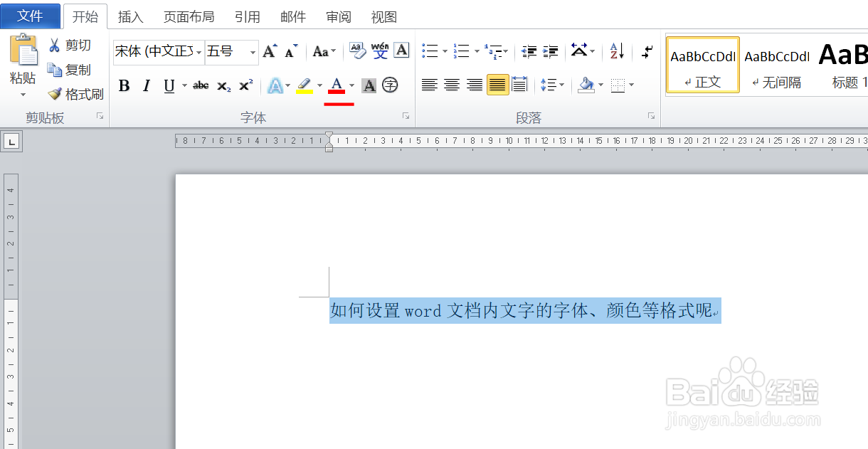868x449 pixels.
Task: Switch to the 视图 tab
Action: click(x=384, y=16)
